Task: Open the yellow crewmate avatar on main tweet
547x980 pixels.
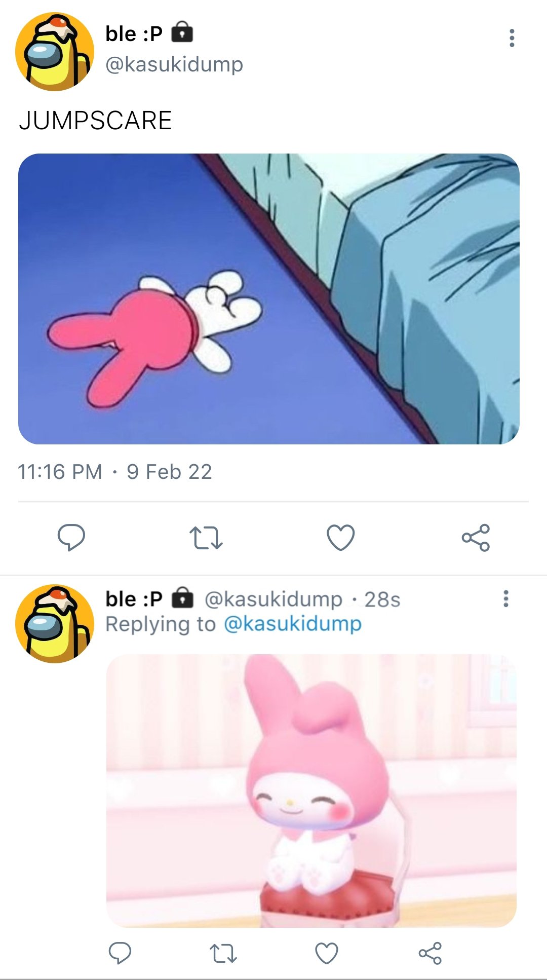Action: click(x=55, y=52)
